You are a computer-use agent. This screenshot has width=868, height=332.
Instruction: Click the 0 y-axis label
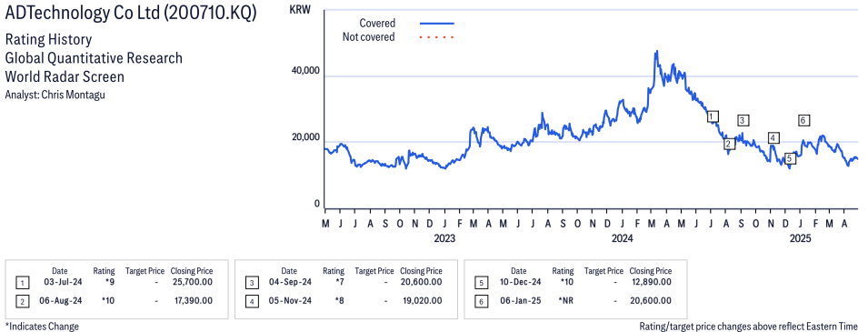pyautogui.click(x=317, y=204)
